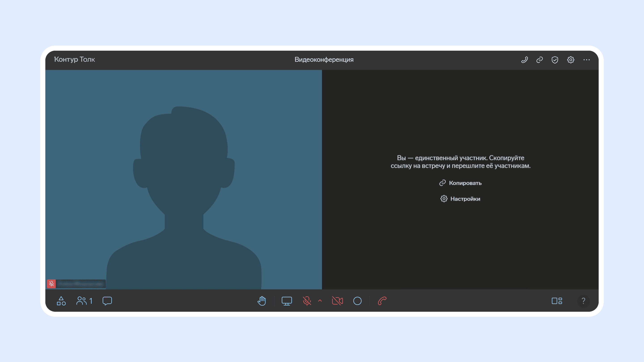644x362 pixels.
Task: Start recording the meeting
Action: point(357,301)
